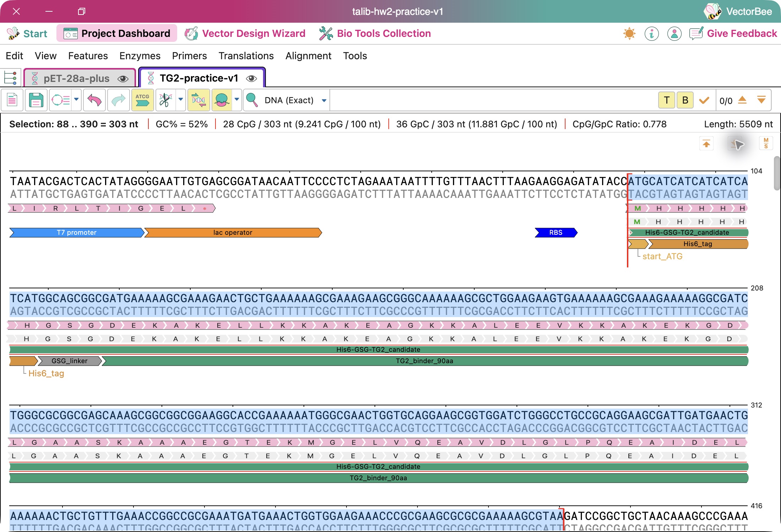Screen dimensions: 781x532
Task: Click into the sequence search field
Action: coord(493,100)
